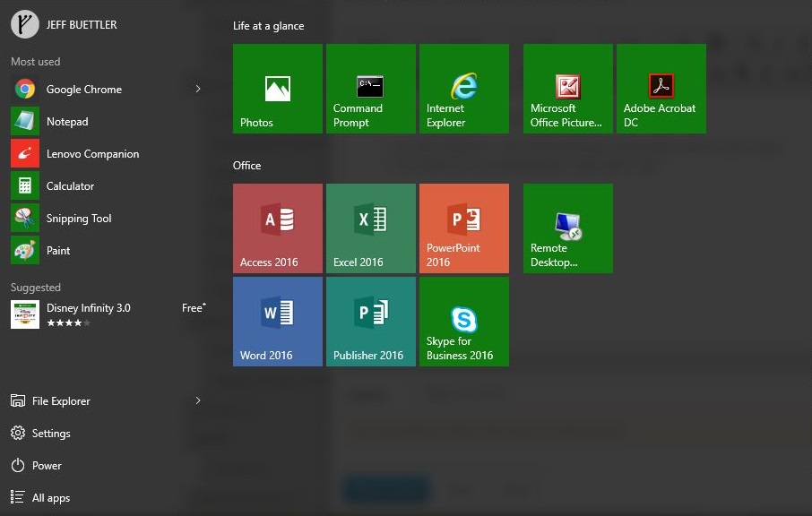Click the Notepad icon in Most used
The image size is (812, 516).
point(25,121)
